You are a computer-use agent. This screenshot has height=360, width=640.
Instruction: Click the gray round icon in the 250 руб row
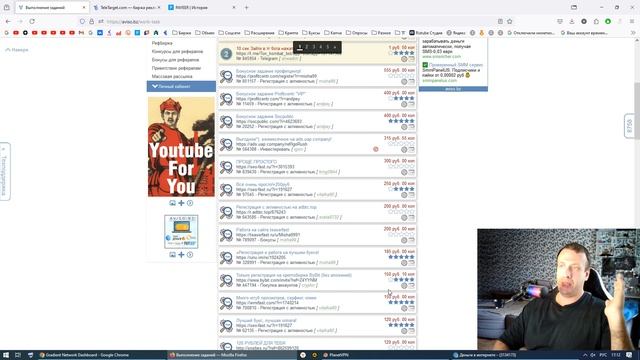[404, 195]
